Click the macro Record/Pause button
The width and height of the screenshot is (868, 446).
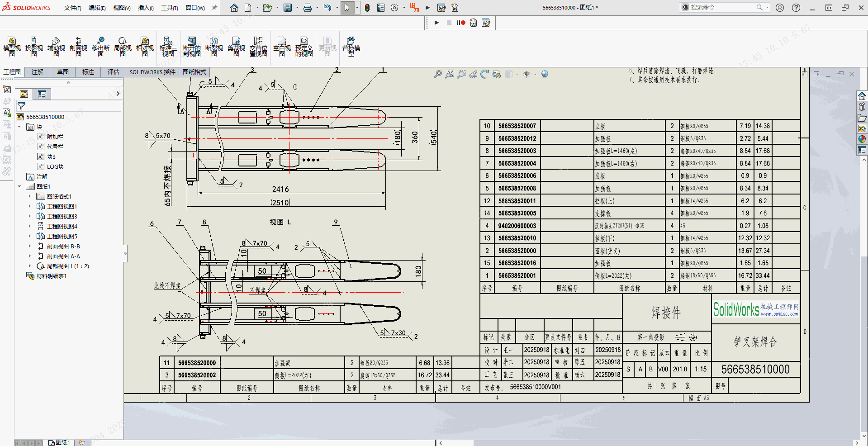[461, 23]
